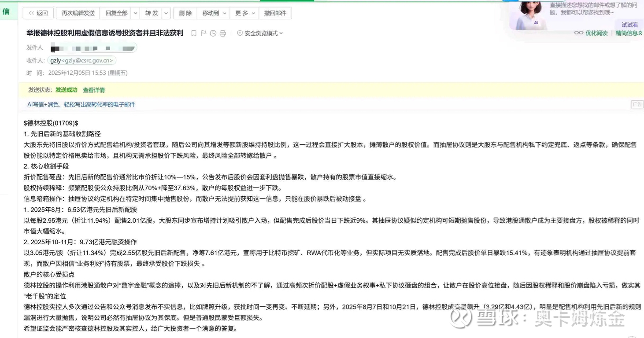The width and height of the screenshot is (644, 338).
Task: Click the 广告 ad label
Action: click(x=637, y=104)
